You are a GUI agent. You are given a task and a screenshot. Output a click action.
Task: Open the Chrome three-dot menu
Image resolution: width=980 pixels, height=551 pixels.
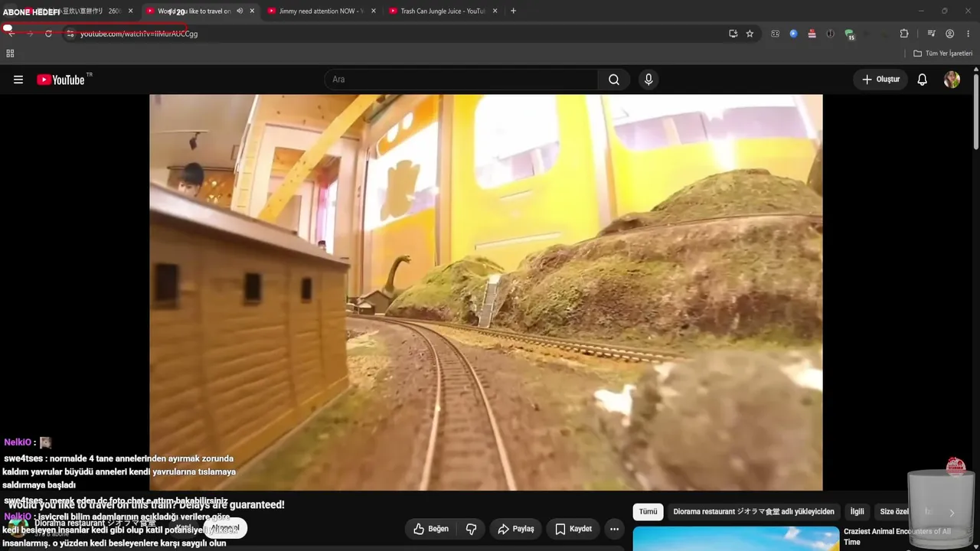pos(969,34)
